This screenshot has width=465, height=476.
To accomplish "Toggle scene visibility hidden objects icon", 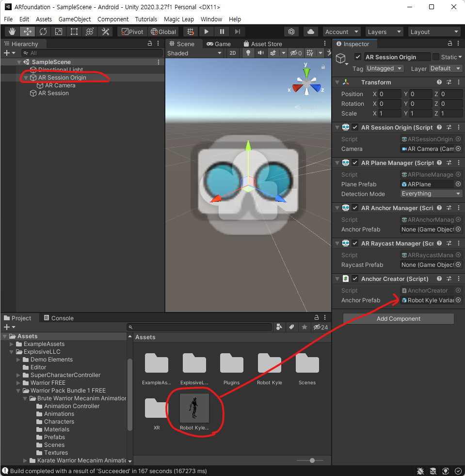I will [x=296, y=53].
